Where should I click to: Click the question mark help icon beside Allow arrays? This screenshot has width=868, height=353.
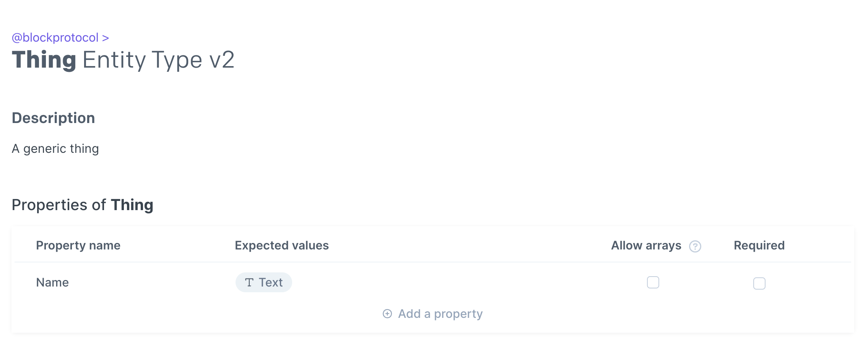tap(696, 246)
